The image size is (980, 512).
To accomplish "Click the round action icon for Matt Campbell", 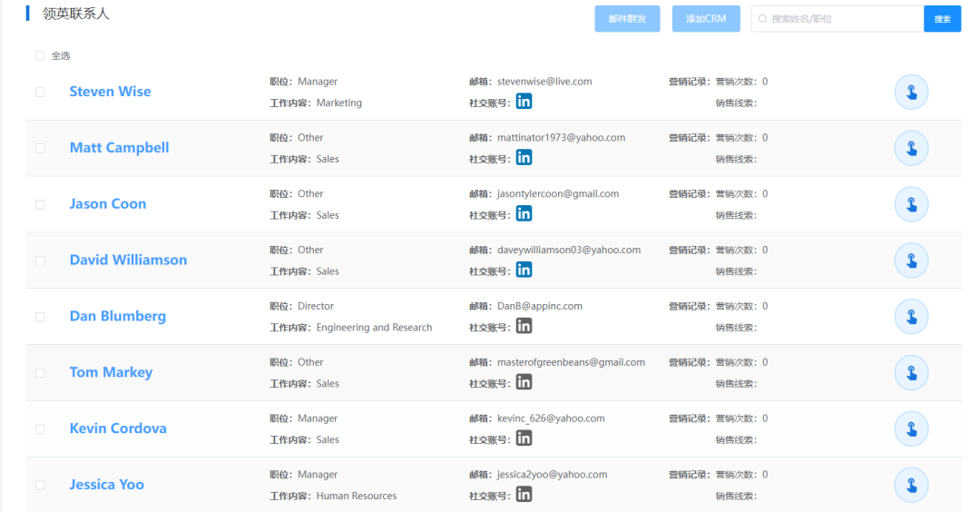I will (911, 148).
